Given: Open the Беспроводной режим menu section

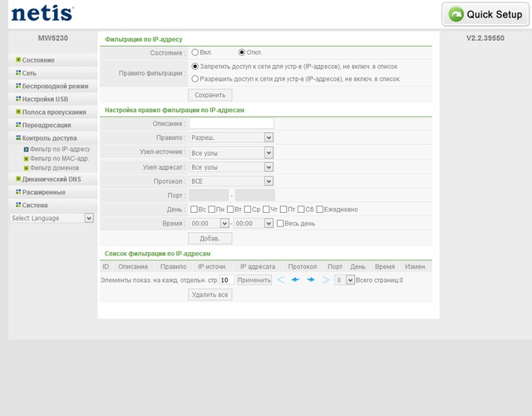Looking at the screenshot, I should pos(56,86).
